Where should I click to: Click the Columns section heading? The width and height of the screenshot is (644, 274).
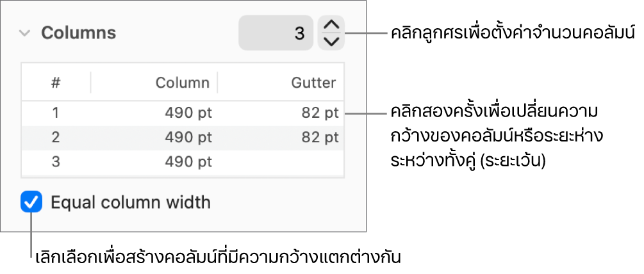pyautogui.click(x=78, y=33)
